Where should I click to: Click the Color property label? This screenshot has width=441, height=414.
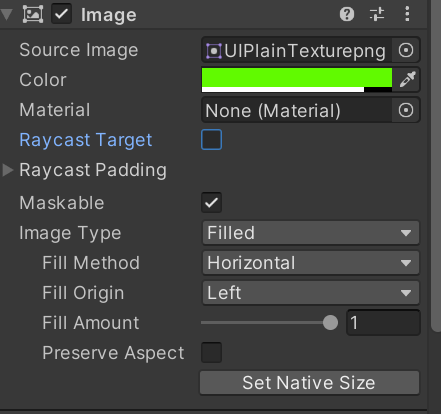click(43, 80)
